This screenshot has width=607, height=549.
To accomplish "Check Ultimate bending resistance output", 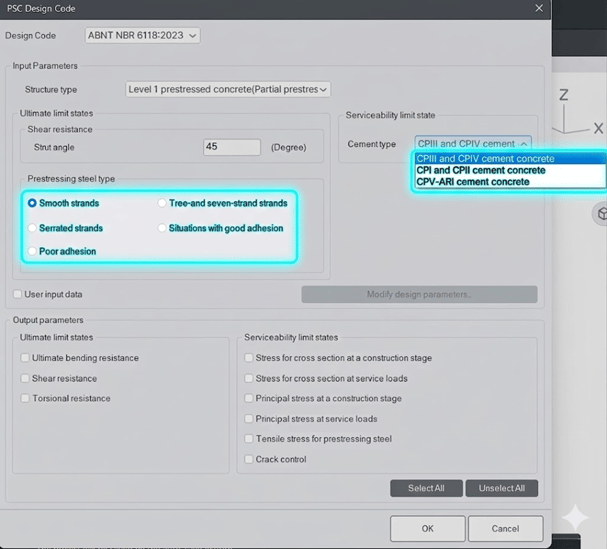I will (x=25, y=358).
